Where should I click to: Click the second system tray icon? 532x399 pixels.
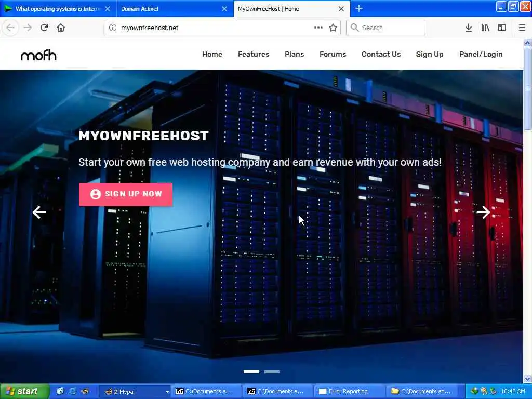[484, 391]
